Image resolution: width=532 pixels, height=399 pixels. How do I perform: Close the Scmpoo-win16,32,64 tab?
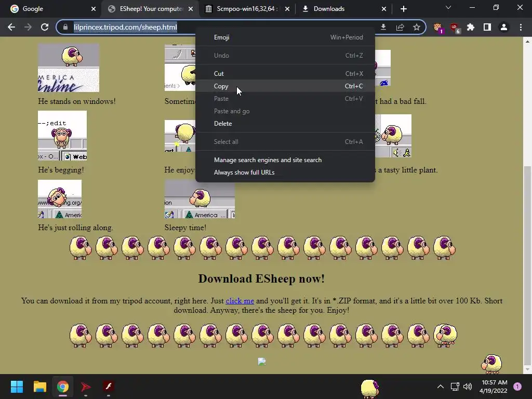pyautogui.click(x=287, y=9)
